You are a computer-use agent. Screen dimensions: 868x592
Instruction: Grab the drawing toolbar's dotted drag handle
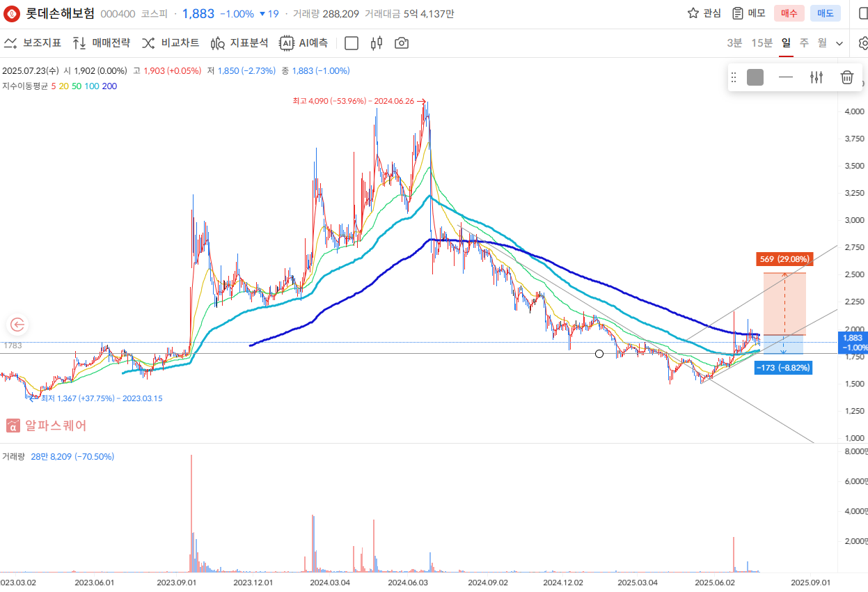point(733,77)
